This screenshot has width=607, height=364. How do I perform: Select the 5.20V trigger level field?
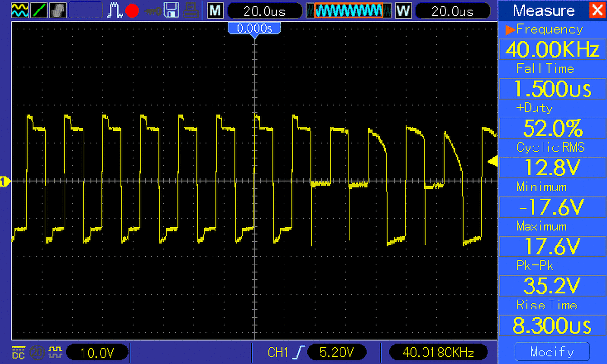[x=337, y=352]
